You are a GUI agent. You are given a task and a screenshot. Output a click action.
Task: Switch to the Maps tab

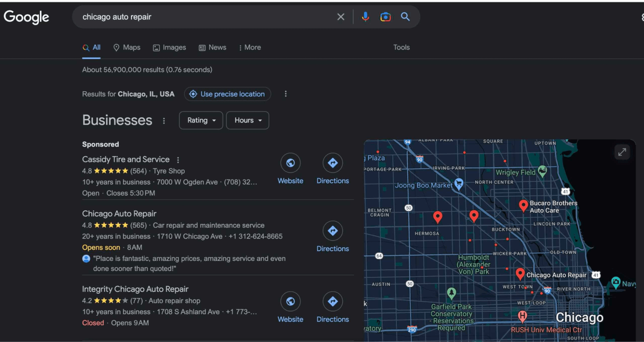click(x=127, y=47)
